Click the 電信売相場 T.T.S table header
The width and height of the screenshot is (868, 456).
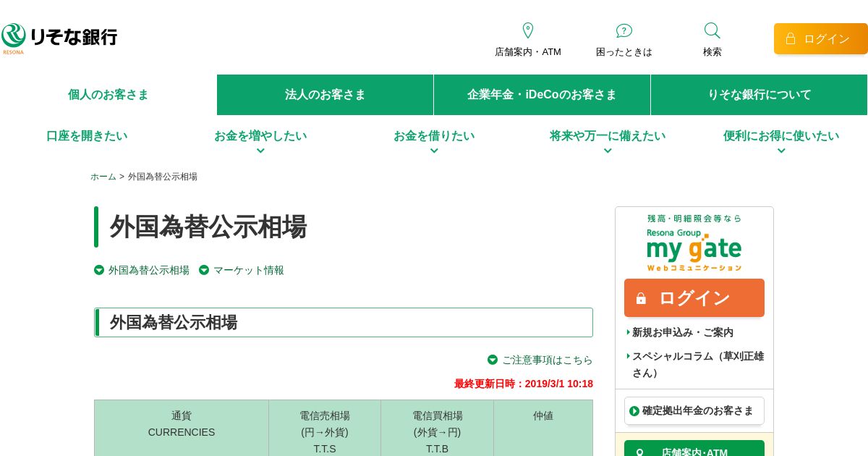point(325,428)
